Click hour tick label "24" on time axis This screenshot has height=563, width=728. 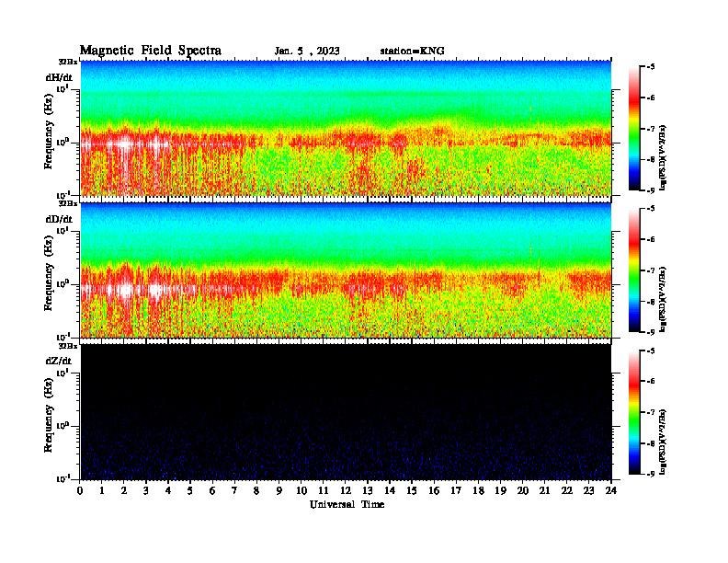(611, 490)
